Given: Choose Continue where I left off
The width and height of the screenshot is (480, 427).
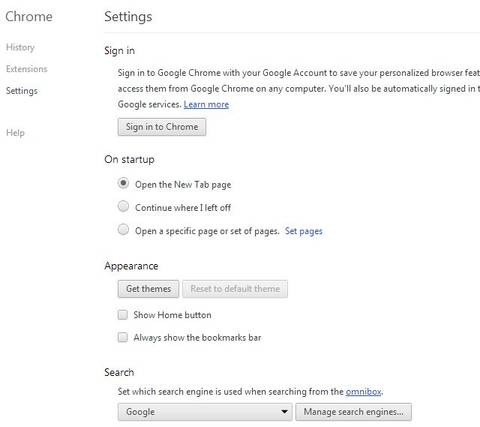Looking at the screenshot, I should [x=123, y=206].
